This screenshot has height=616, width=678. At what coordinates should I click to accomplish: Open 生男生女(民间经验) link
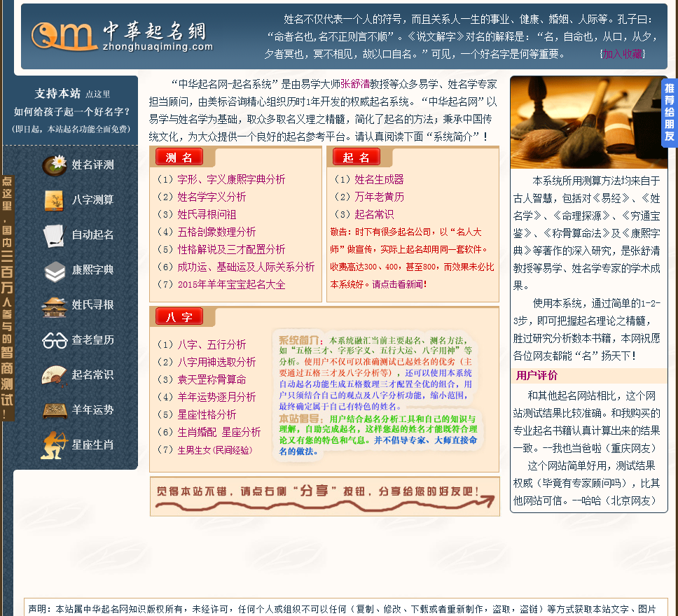(215, 450)
